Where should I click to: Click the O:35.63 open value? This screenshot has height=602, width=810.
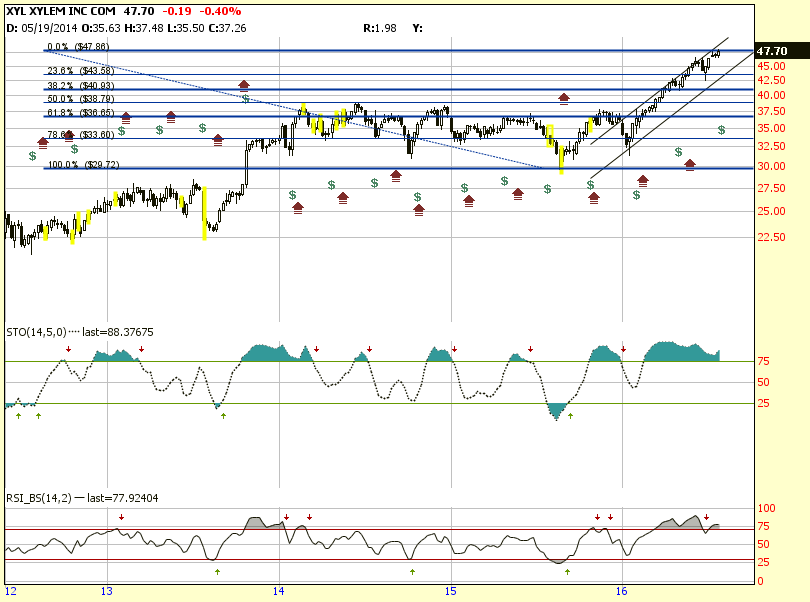(x=101, y=28)
